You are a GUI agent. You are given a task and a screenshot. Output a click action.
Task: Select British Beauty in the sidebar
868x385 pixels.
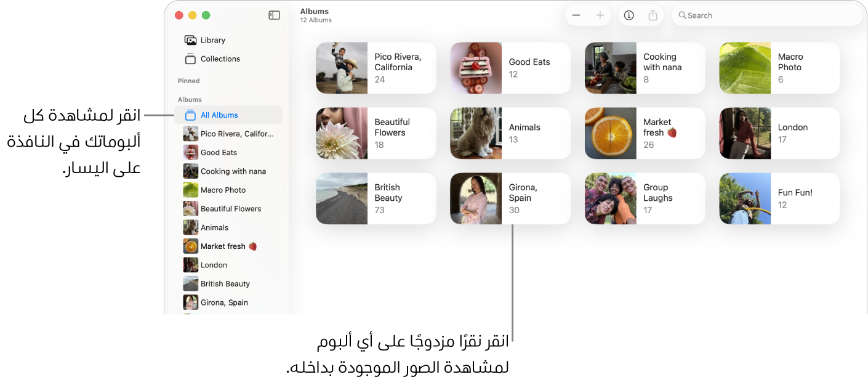(x=228, y=284)
